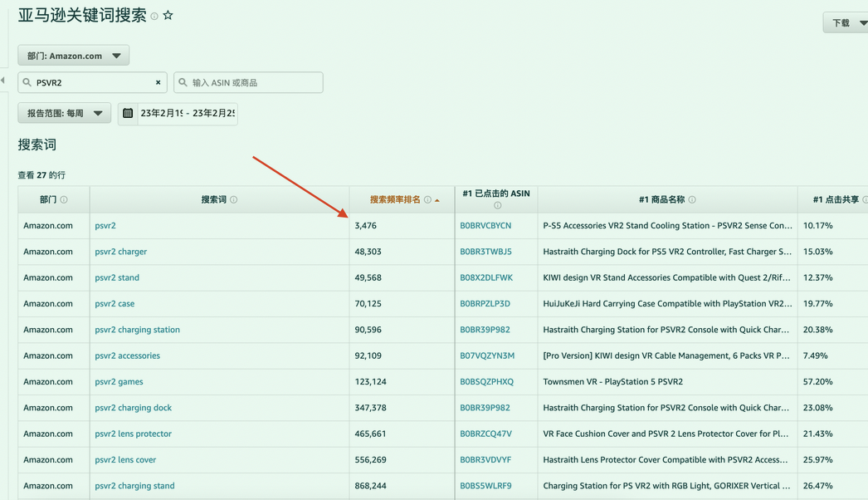Select the 查看 27 的行 row count text
The height and width of the screenshot is (500, 868).
pos(41,175)
